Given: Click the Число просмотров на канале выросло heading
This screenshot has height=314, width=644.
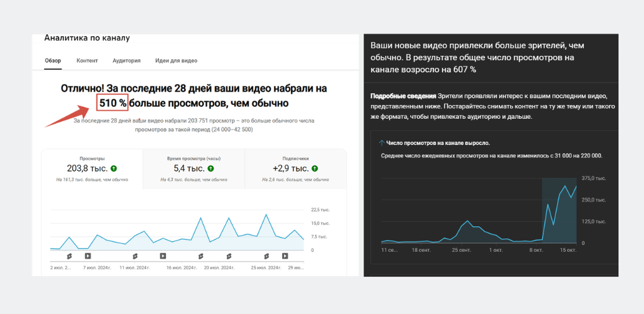Looking at the screenshot, I should coord(438,143).
